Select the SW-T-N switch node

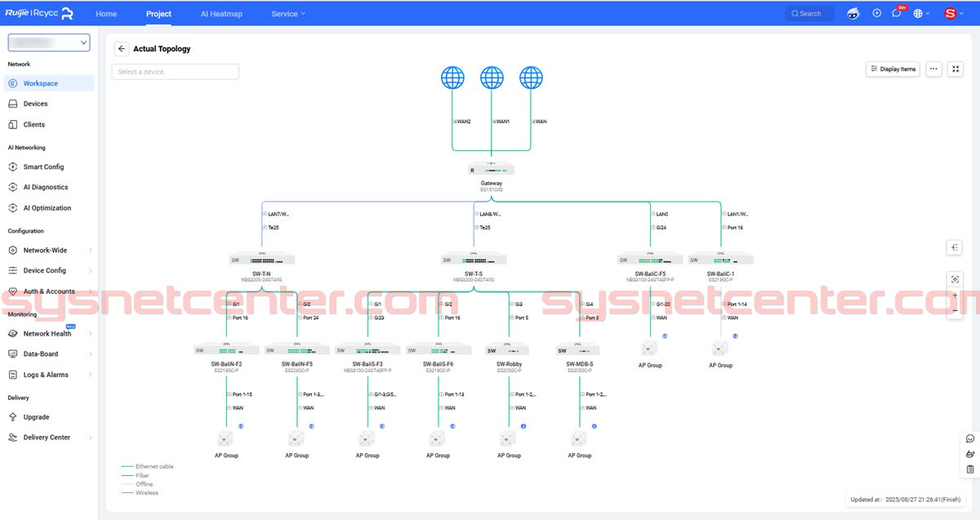pyautogui.click(x=262, y=260)
